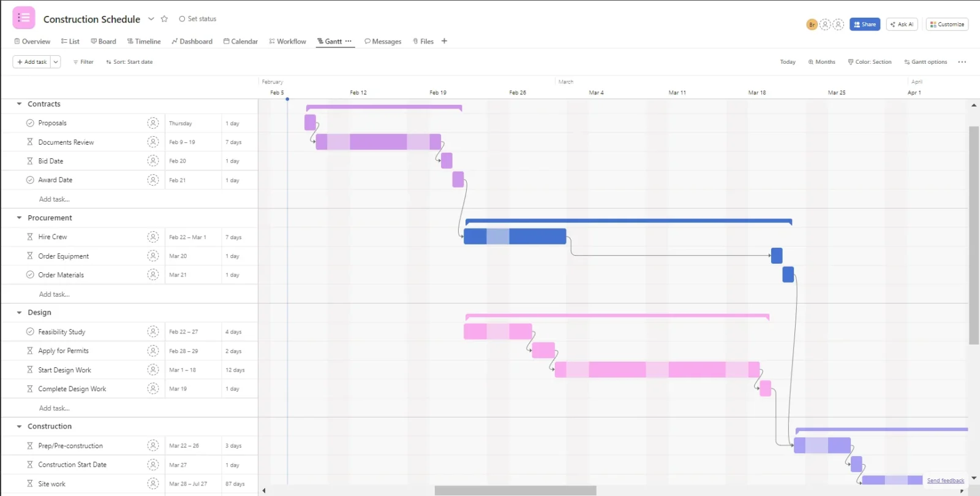This screenshot has height=496, width=980.
Task: Switch to the Calendar tab
Action: [x=241, y=42]
